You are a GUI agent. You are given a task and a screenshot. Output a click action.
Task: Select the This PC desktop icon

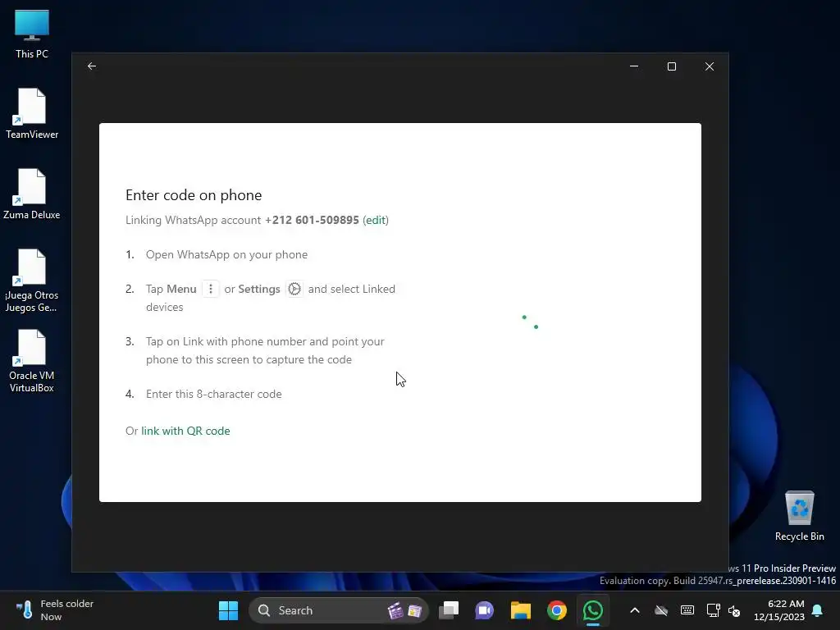(x=32, y=34)
